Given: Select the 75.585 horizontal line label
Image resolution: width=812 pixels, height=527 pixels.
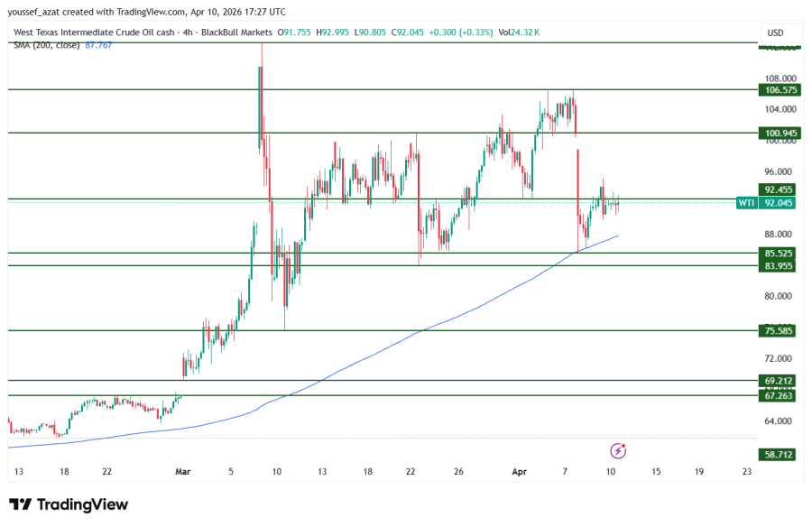Looking at the screenshot, I should [x=780, y=331].
